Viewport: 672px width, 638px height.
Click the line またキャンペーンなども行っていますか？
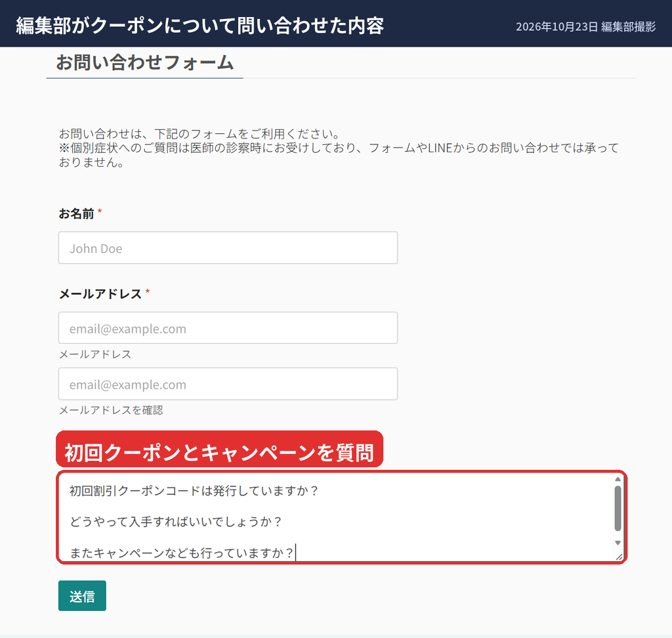tap(182, 553)
